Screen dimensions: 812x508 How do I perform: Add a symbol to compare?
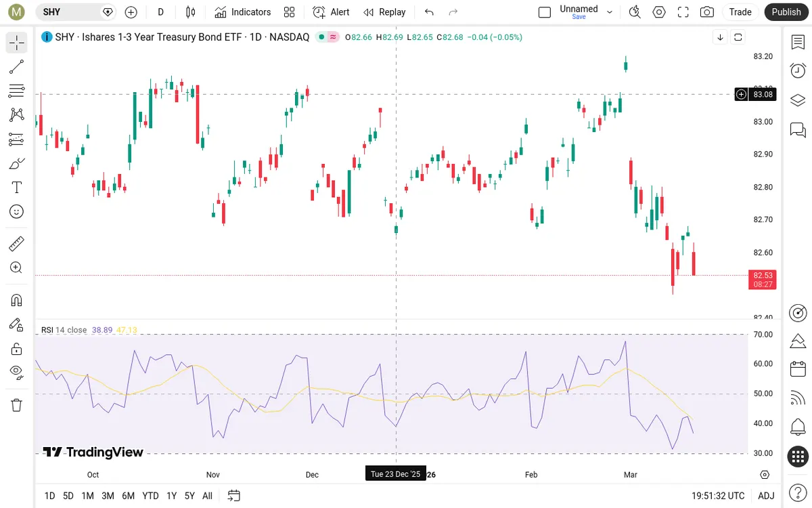(131, 12)
